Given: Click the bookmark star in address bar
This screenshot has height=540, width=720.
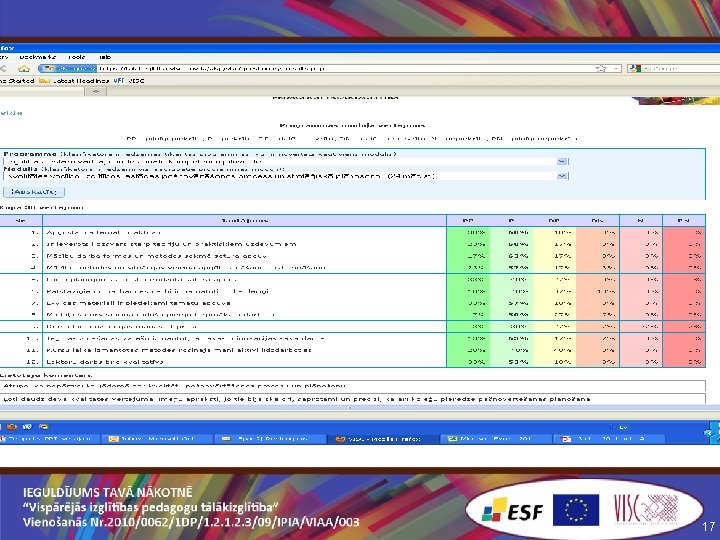Looking at the screenshot, I should [601, 68].
